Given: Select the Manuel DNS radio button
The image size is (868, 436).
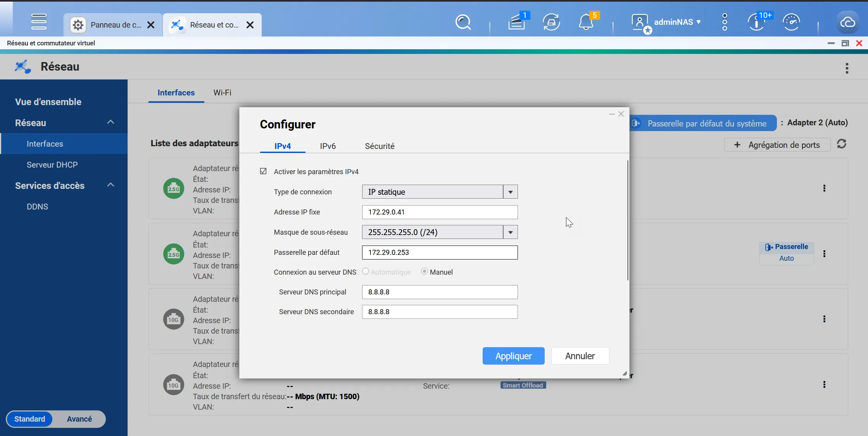Looking at the screenshot, I should tap(425, 272).
